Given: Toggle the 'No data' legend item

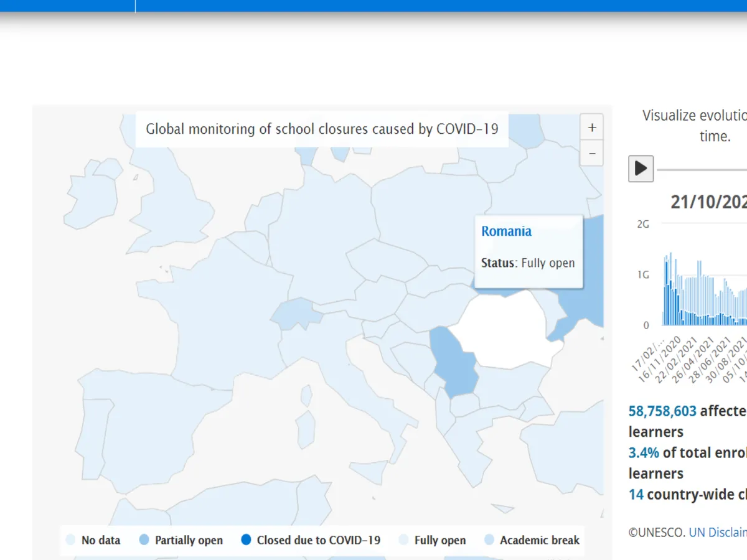Looking at the screenshot, I should point(93,540).
